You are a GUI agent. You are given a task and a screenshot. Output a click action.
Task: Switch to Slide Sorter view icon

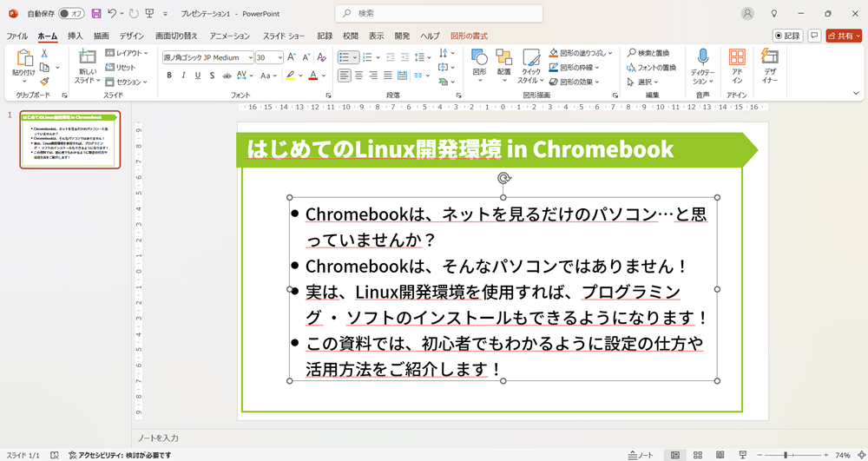click(x=697, y=455)
